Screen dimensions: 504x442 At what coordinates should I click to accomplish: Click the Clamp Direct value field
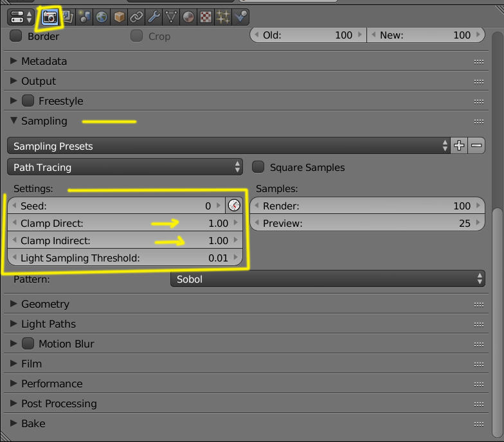[125, 222]
